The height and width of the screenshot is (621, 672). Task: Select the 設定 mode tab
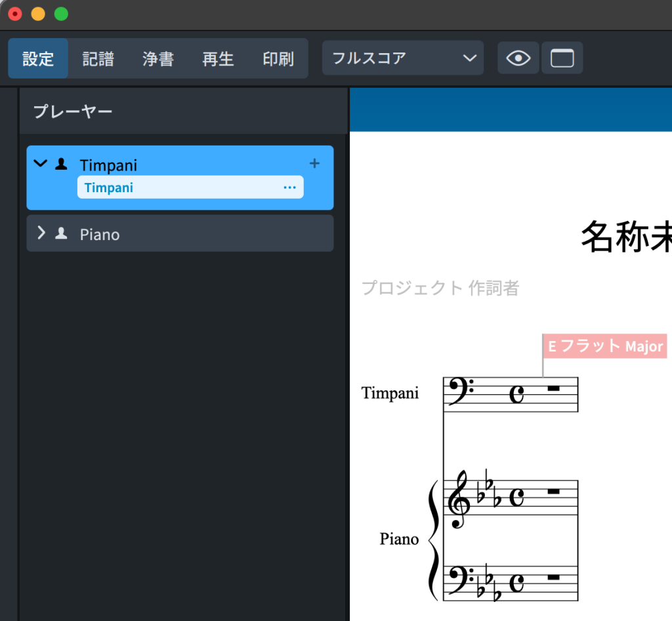point(38,58)
